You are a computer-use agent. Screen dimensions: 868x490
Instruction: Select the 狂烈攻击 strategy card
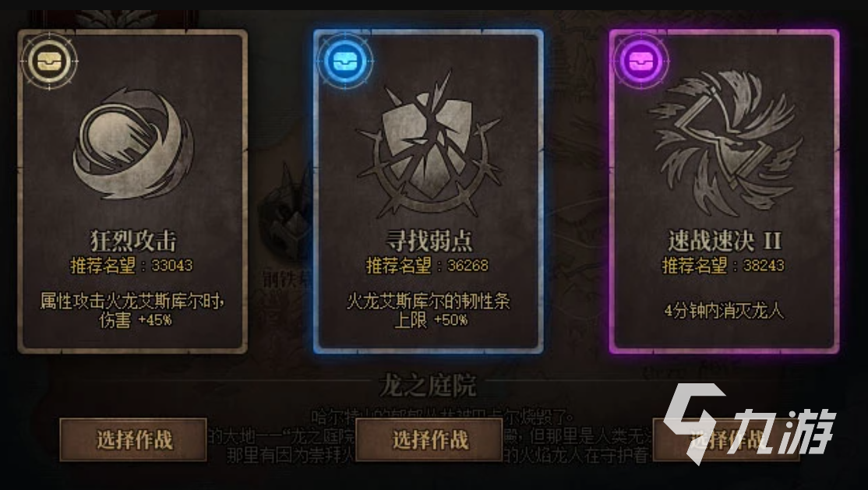tap(132, 192)
